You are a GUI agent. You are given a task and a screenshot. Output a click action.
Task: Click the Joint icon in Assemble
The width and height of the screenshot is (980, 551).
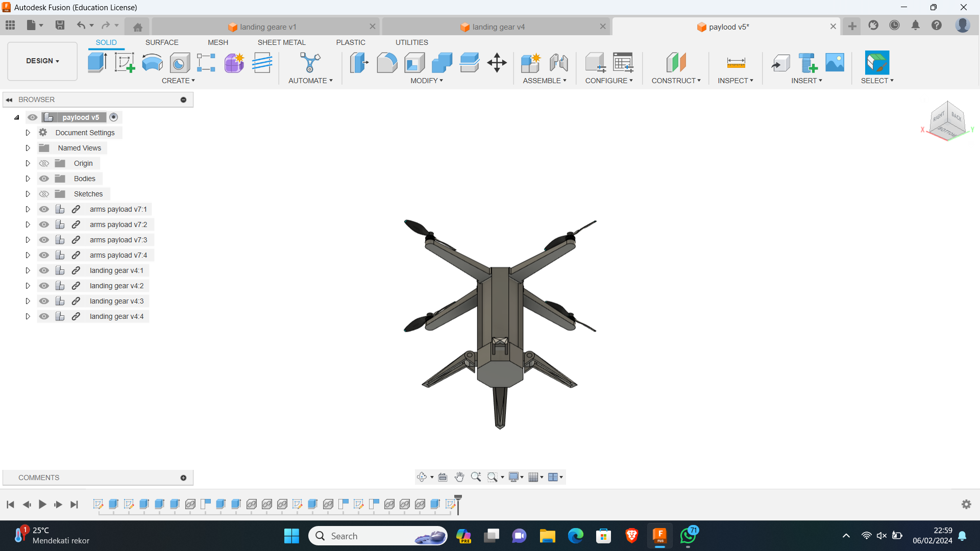point(558,63)
